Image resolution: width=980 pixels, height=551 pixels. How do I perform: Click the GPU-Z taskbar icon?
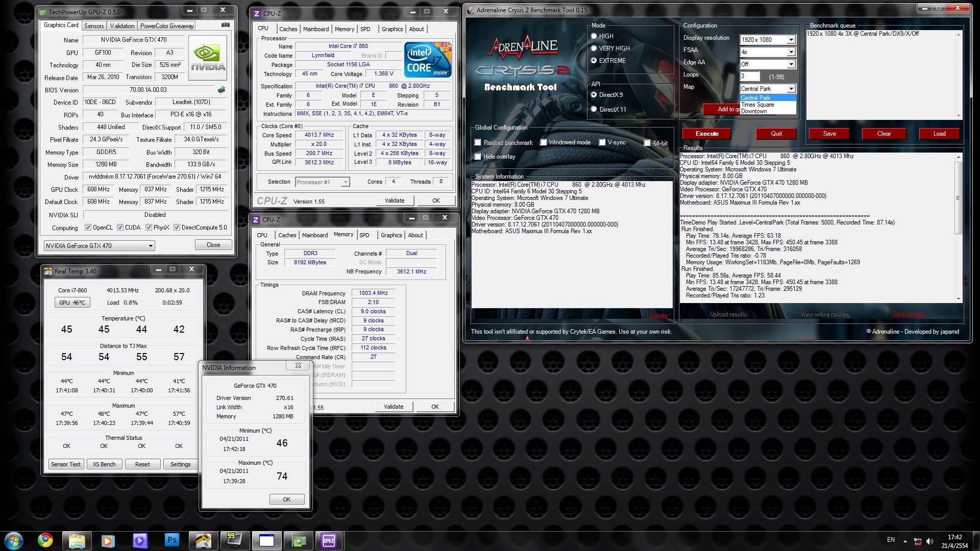pos(298,540)
